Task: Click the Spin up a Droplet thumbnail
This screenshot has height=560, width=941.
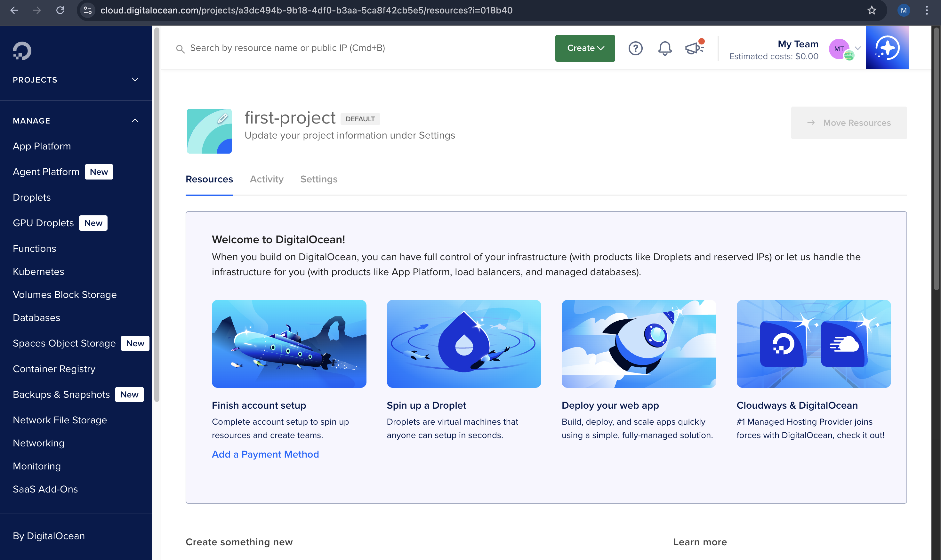Action: pos(463,343)
